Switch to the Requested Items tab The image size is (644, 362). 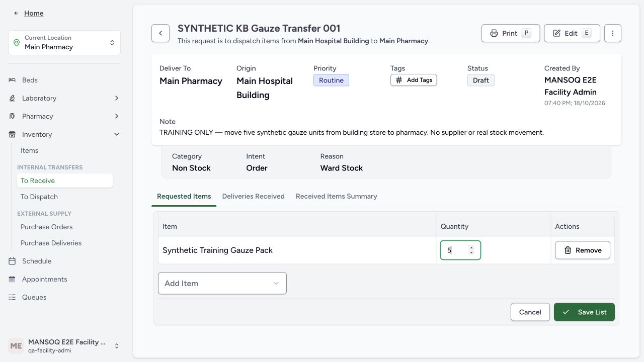(184, 196)
